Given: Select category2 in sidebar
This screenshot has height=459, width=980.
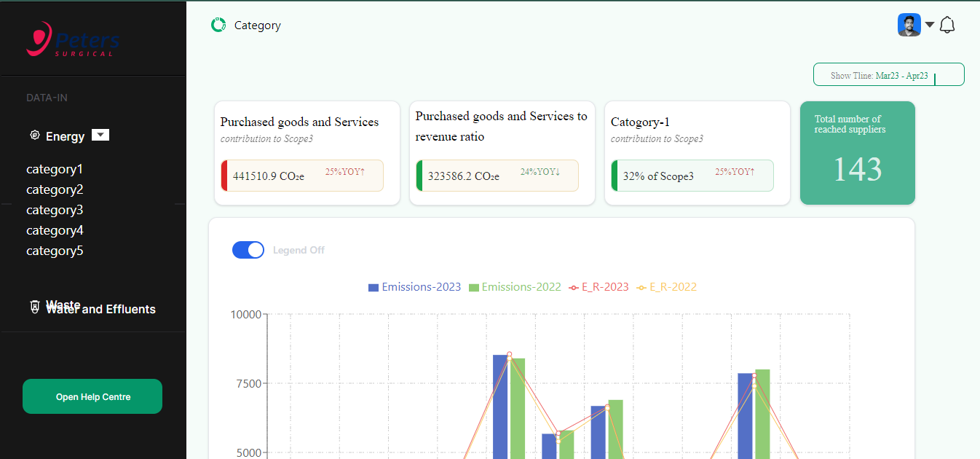Looking at the screenshot, I should [55, 189].
